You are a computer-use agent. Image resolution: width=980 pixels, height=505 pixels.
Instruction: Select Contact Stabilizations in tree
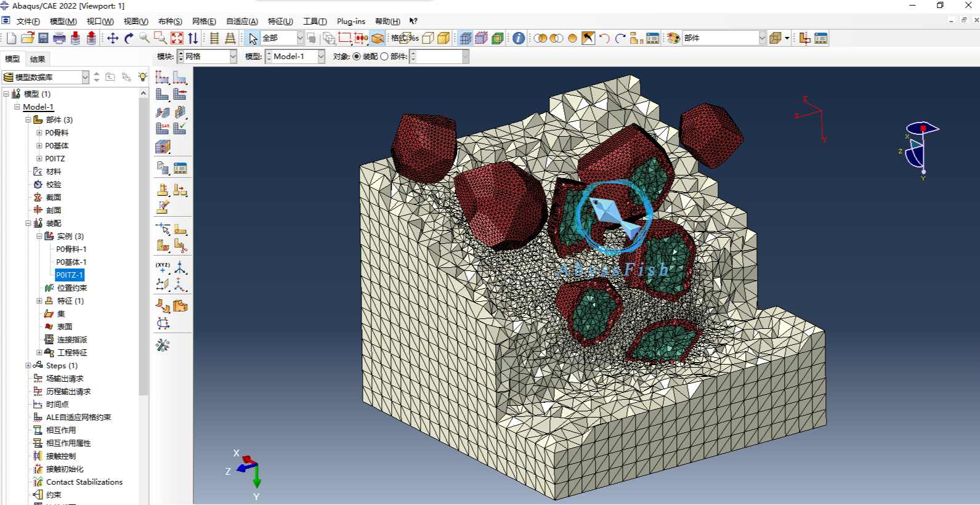pyautogui.click(x=84, y=482)
